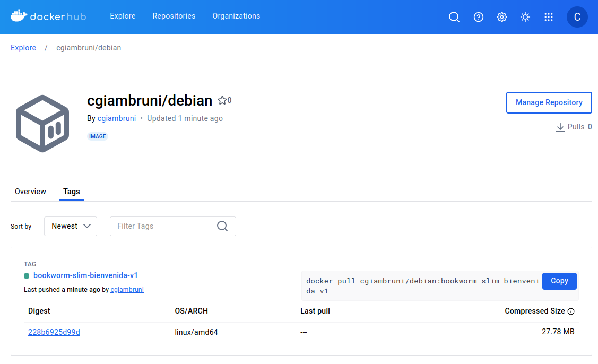Open the user avatar C menu

577,17
